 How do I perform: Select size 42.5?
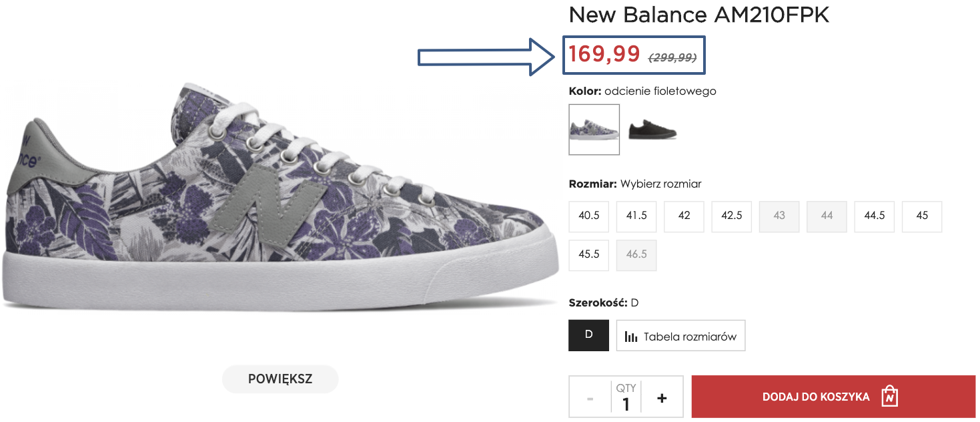pyautogui.click(x=731, y=216)
